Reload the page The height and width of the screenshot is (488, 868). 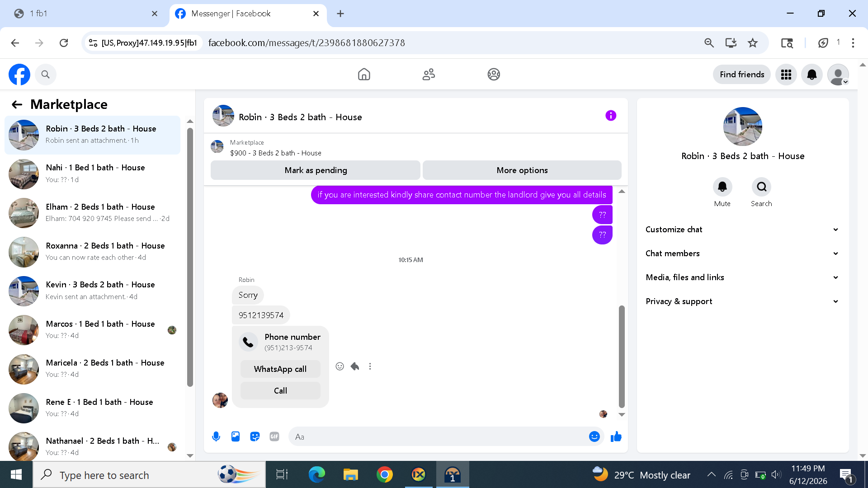click(x=64, y=43)
